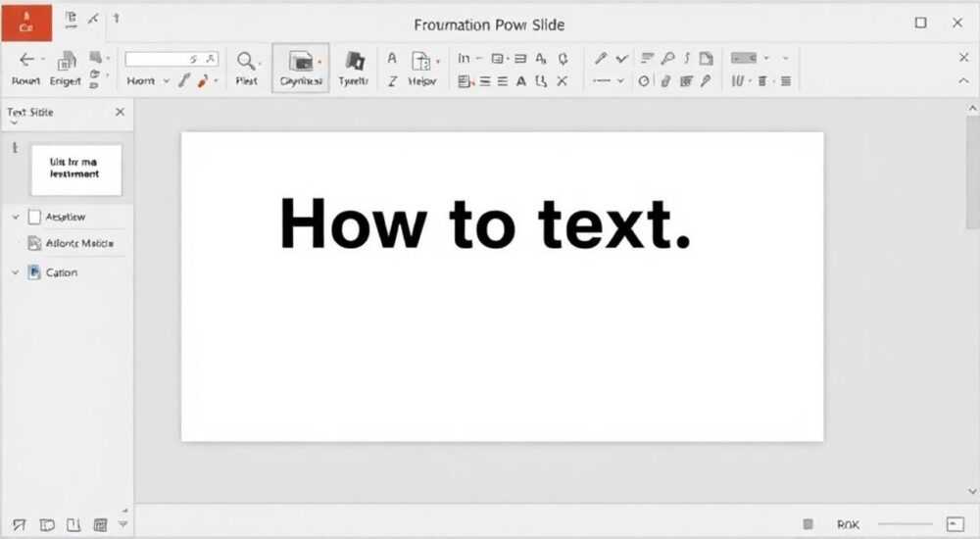Select the pencil icon beside the Horm dropdown
The height and width of the screenshot is (539, 980).
(184, 80)
